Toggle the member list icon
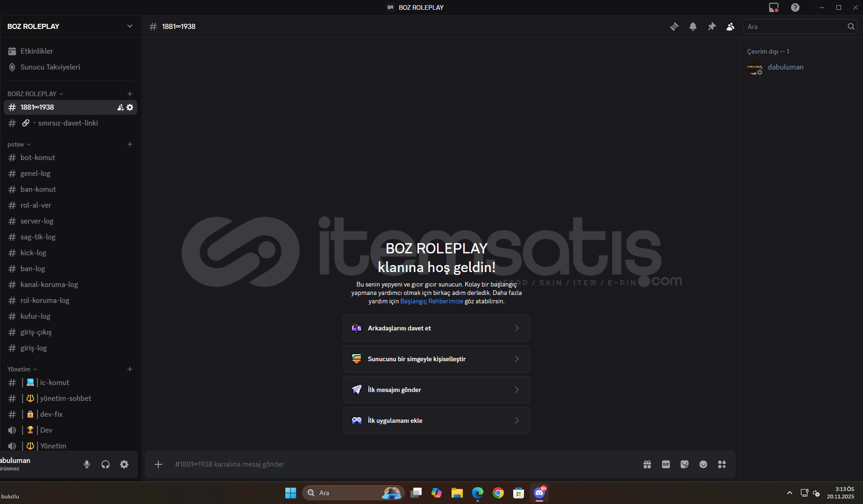Image resolution: width=863 pixels, height=504 pixels. point(730,27)
